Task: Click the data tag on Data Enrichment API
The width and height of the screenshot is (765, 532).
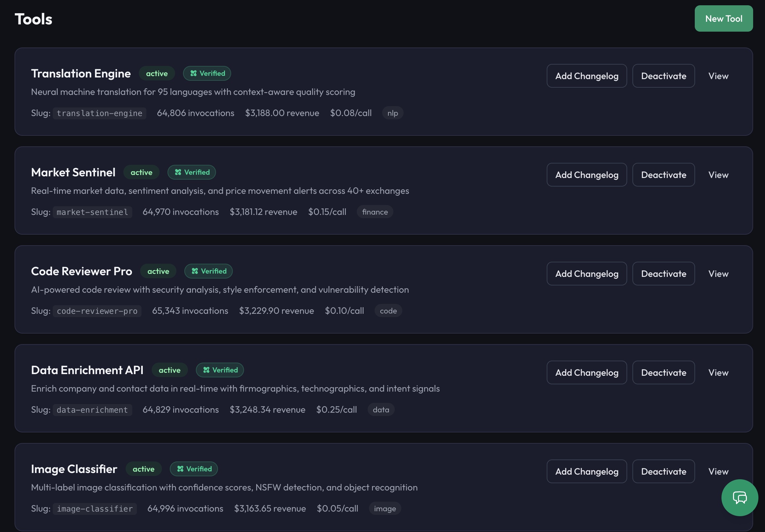Action: [x=381, y=410]
